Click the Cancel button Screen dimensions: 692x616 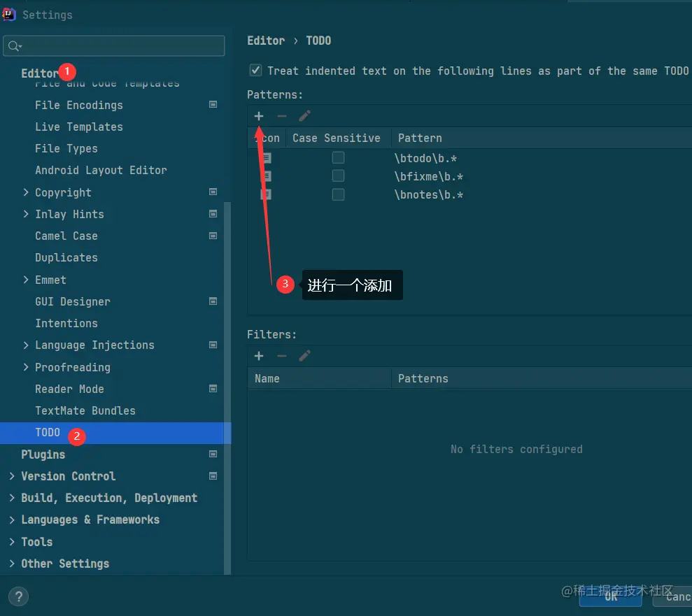click(x=672, y=596)
